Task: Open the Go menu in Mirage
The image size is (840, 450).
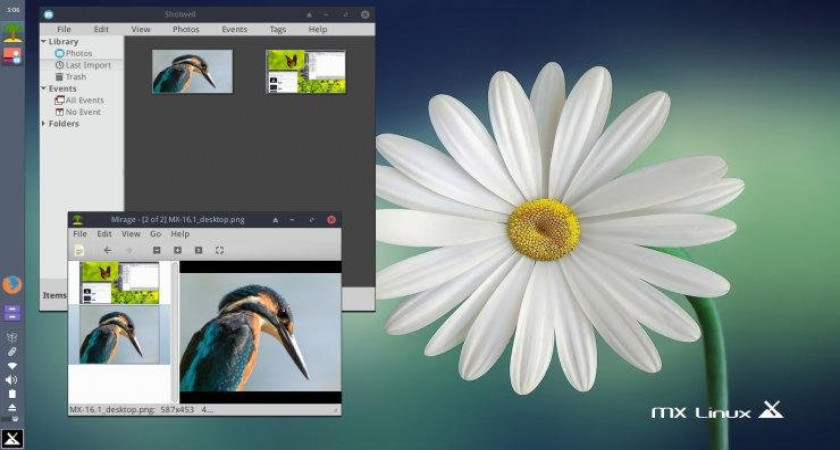Action: (x=155, y=234)
